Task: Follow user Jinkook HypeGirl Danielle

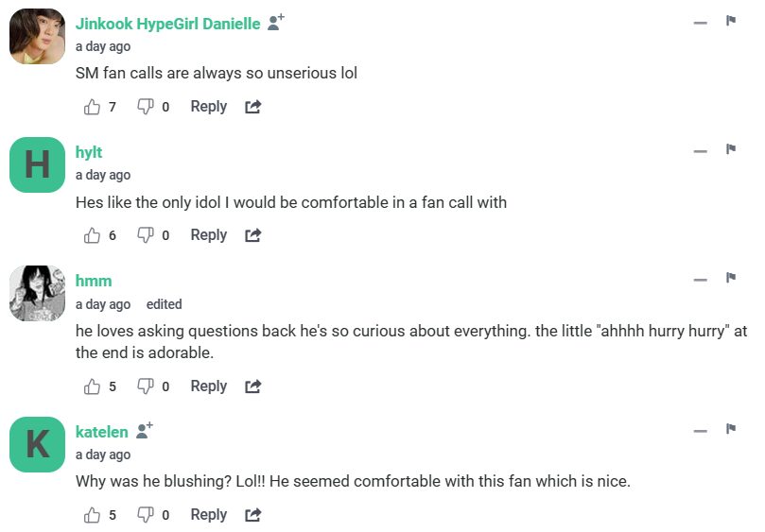Action: (x=275, y=24)
